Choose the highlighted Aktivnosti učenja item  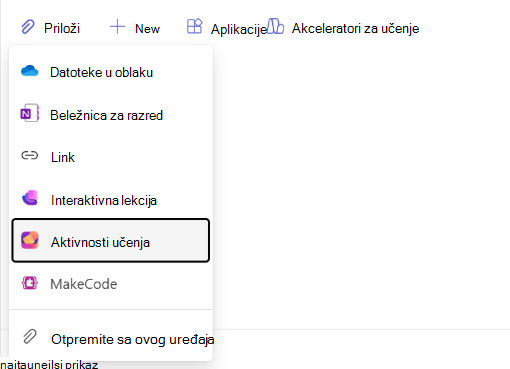[111, 240]
